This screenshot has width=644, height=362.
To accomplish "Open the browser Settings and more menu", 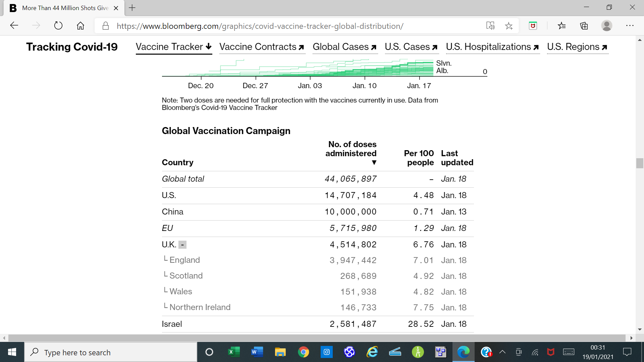I will 630,26.
